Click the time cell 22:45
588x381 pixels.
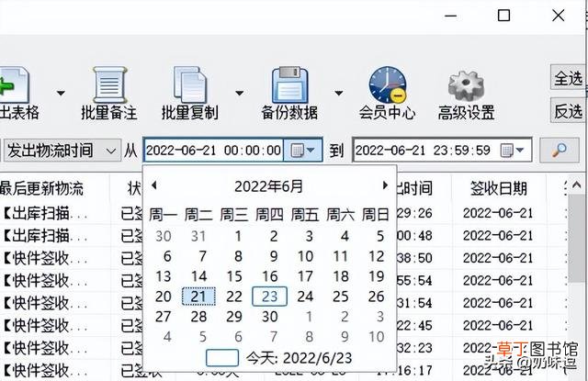[414, 326]
